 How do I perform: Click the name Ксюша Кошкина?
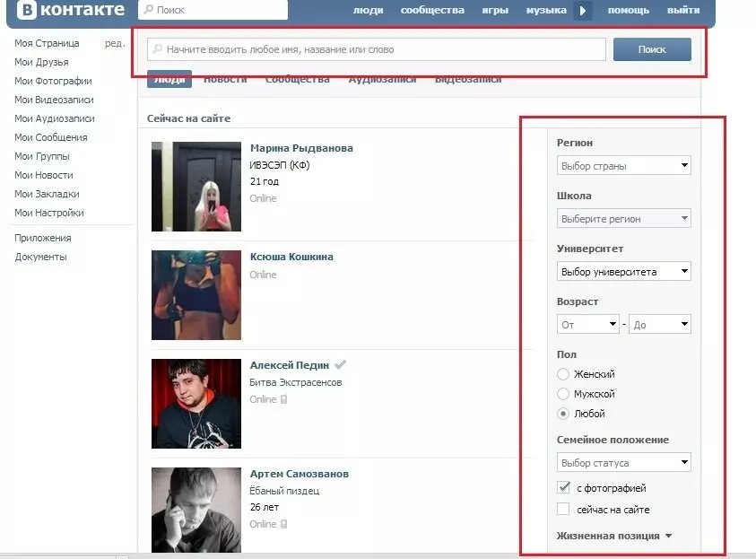pos(291,257)
